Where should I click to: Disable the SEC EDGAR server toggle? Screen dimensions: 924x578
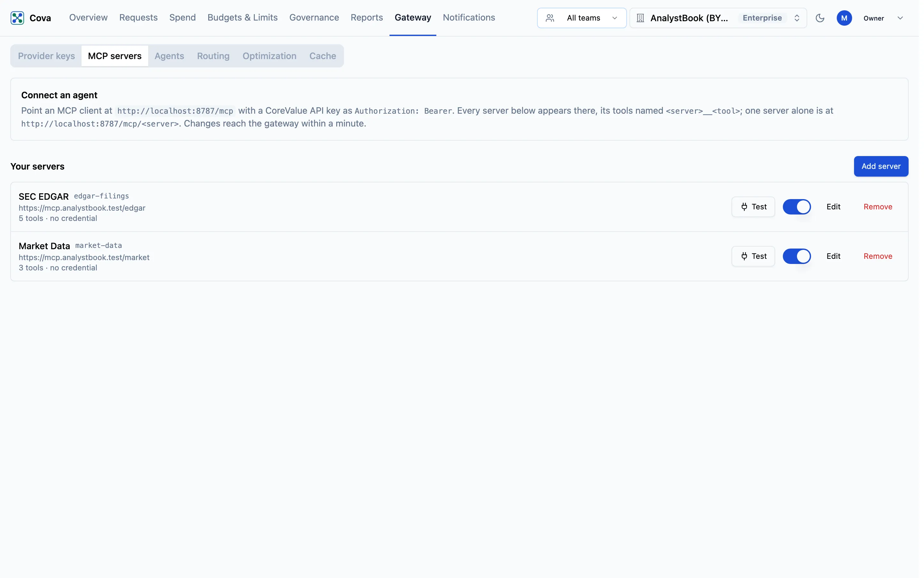[797, 207]
